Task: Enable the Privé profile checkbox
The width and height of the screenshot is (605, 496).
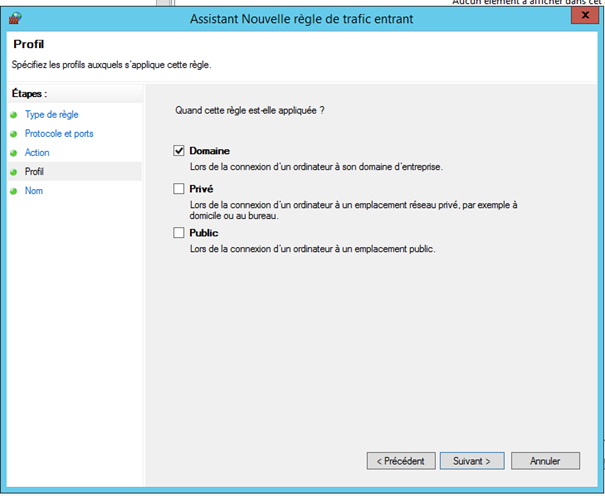Action: click(179, 189)
